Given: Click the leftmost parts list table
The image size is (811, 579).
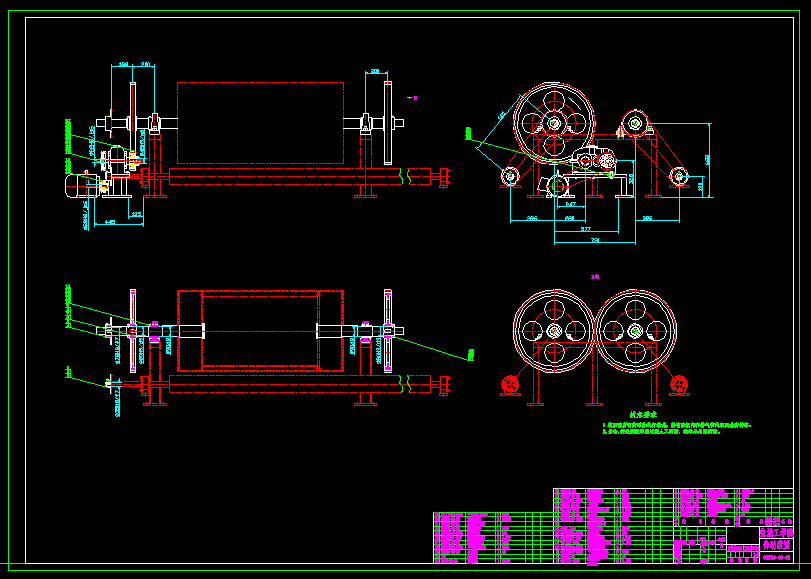Looking at the screenshot, I should click(493, 538).
